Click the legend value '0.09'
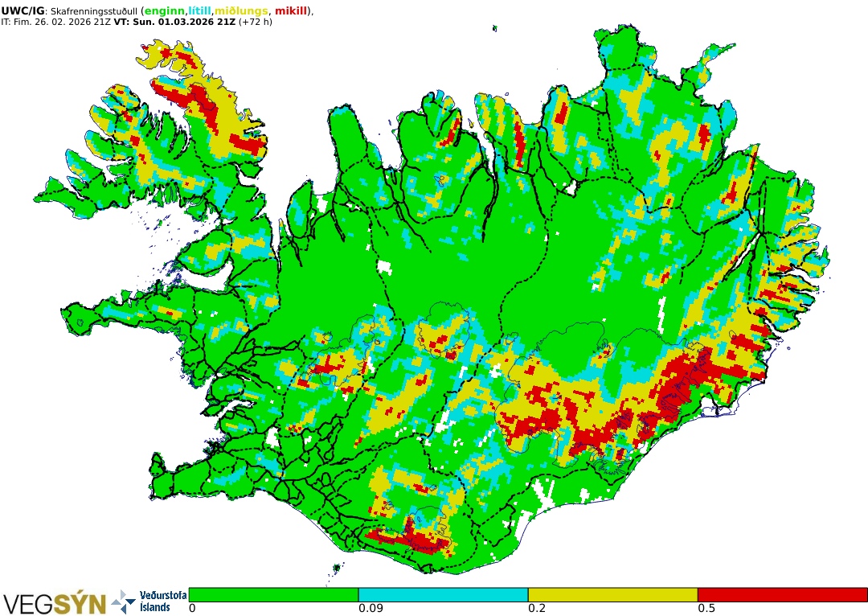 [x=371, y=608]
